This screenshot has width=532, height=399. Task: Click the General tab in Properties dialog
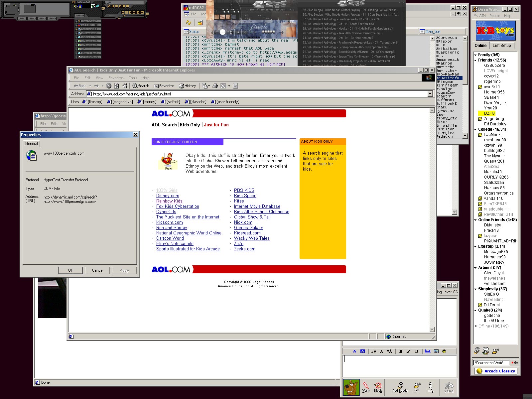[32, 144]
